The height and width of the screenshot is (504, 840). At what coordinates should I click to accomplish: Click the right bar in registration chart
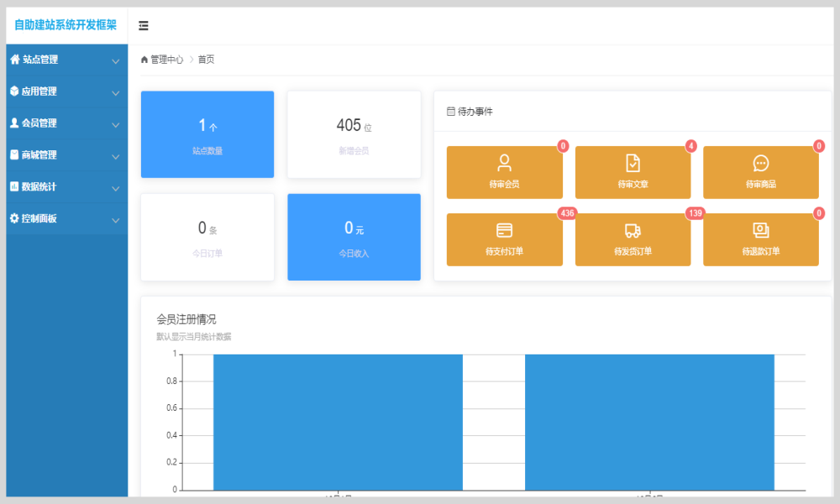(x=649, y=422)
